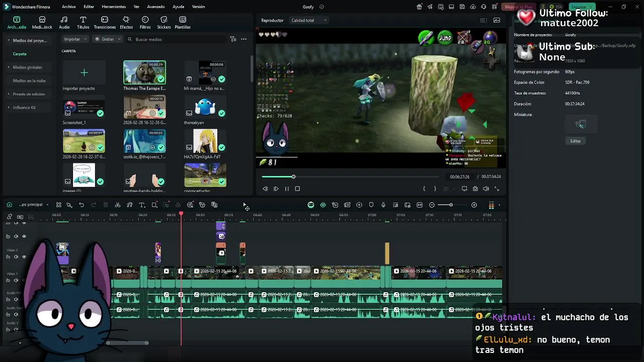Open the Ver menu
This screenshot has height=362, width=644.
click(136, 7)
